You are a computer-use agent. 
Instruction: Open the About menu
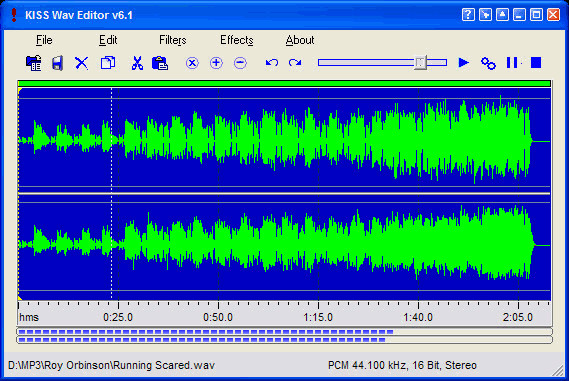pyautogui.click(x=300, y=40)
